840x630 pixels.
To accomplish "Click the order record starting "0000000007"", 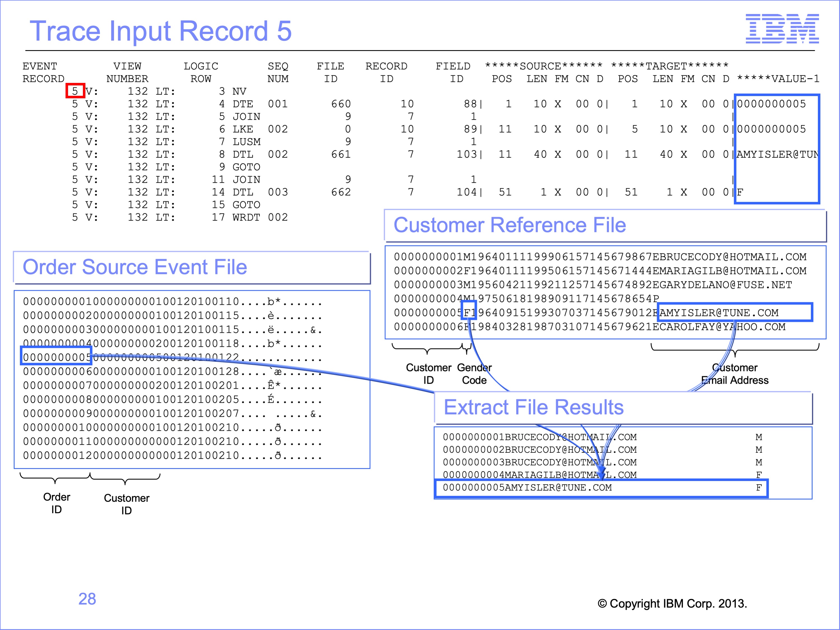I will point(173,385).
